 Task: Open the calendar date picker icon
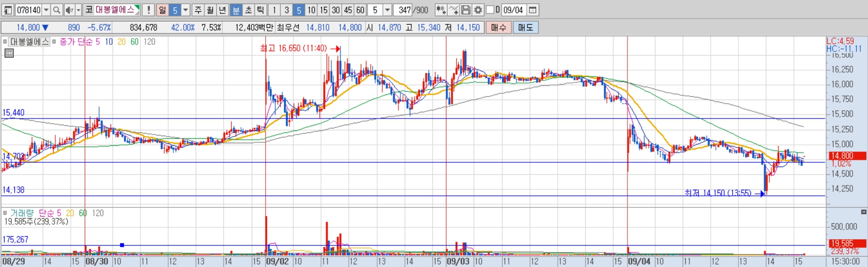[533, 10]
